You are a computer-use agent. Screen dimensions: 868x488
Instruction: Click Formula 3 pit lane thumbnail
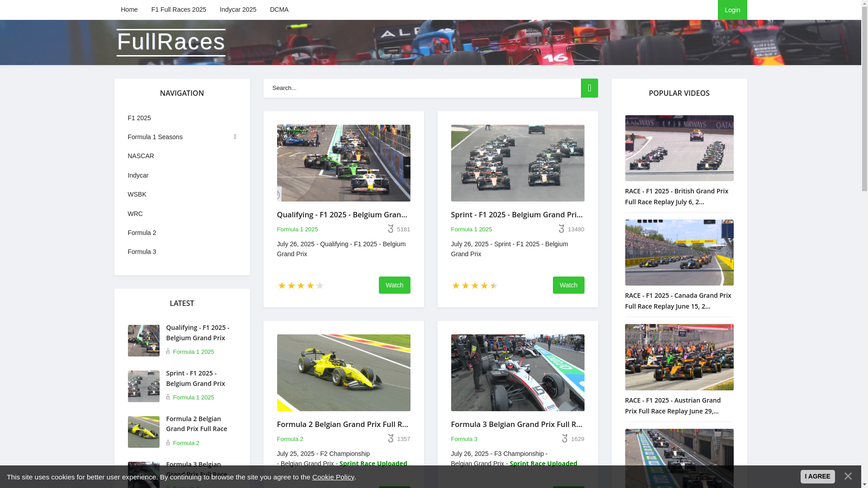[x=518, y=373]
